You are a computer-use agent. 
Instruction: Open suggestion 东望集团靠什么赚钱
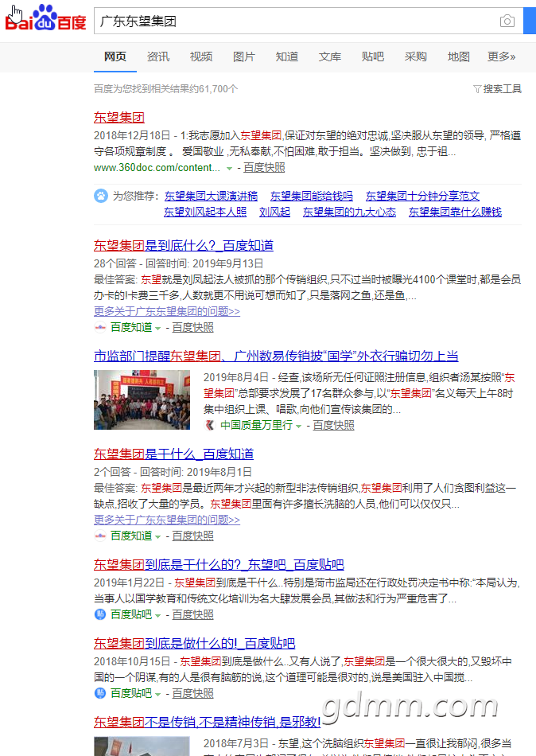click(455, 212)
